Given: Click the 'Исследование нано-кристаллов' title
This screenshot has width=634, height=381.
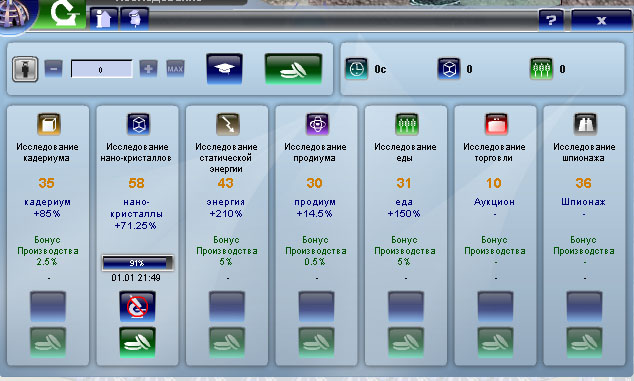Looking at the screenshot, I should 136,152.
